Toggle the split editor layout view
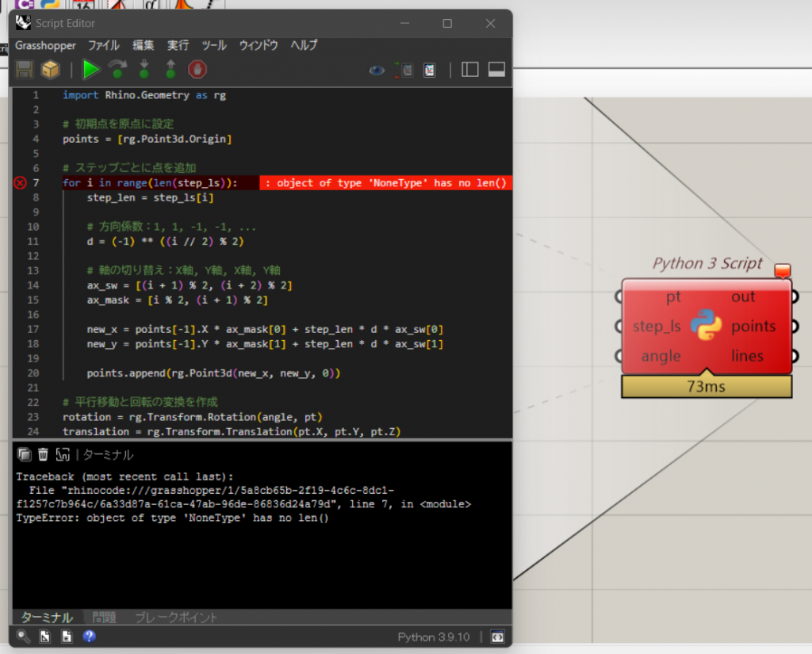The image size is (812, 654). [469, 70]
